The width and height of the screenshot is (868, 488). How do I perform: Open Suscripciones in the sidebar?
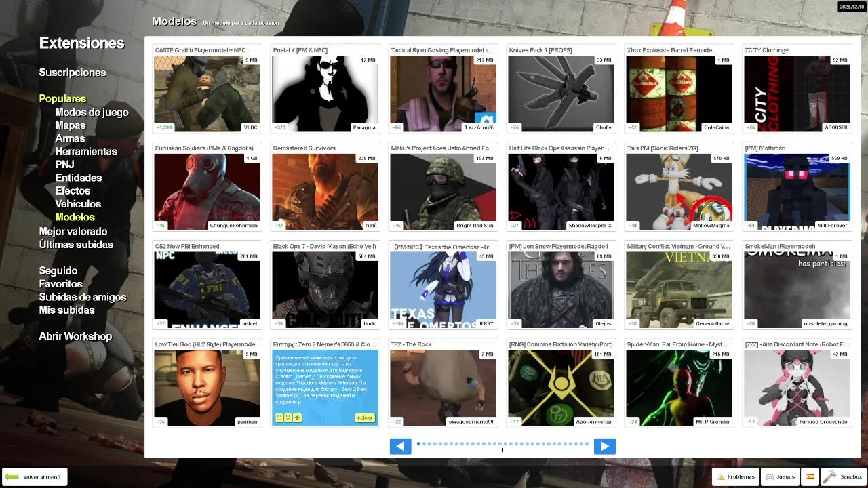pos(73,73)
